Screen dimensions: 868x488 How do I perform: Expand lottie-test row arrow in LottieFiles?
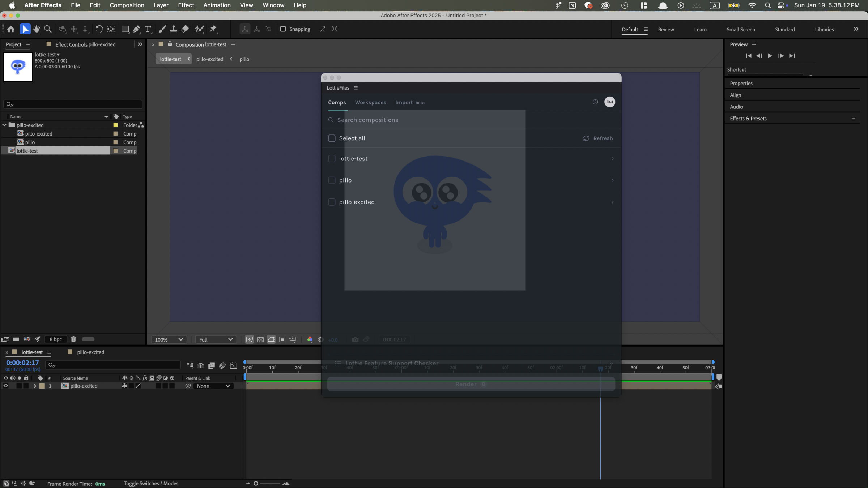coord(613,158)
